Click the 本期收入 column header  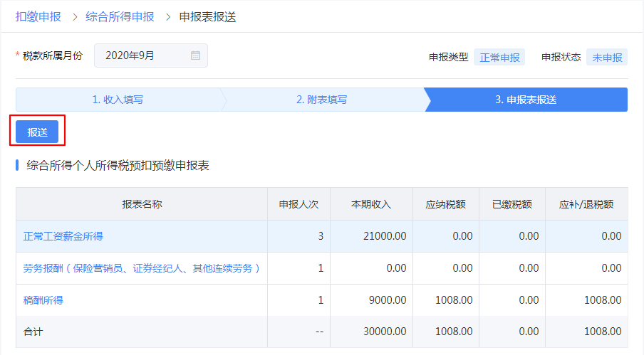coord(371,204)
